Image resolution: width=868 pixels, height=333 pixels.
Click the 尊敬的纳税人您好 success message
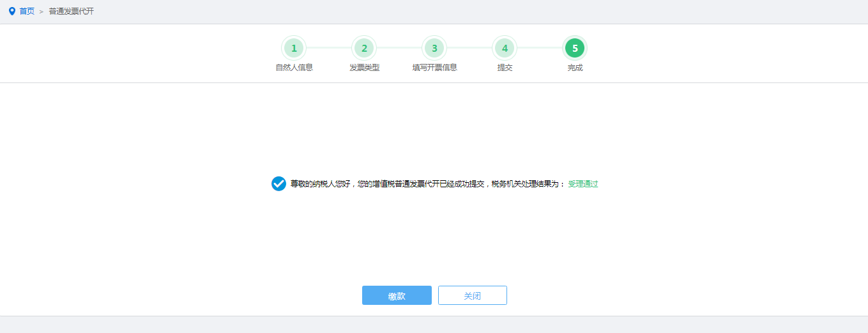coord(428,184)
